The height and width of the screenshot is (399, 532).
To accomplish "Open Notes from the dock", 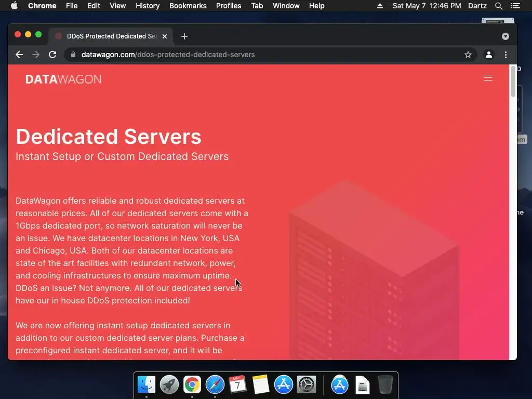I will pyautogui.click(x=261, y=384).
